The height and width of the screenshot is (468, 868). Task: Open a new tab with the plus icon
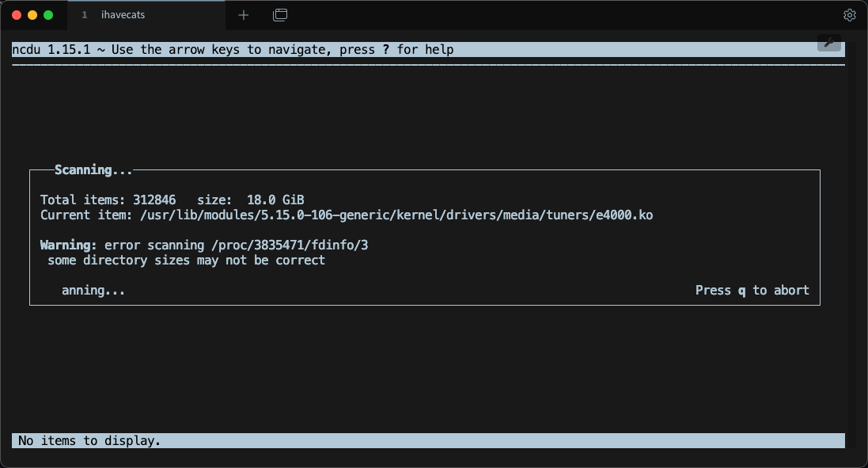243,14
